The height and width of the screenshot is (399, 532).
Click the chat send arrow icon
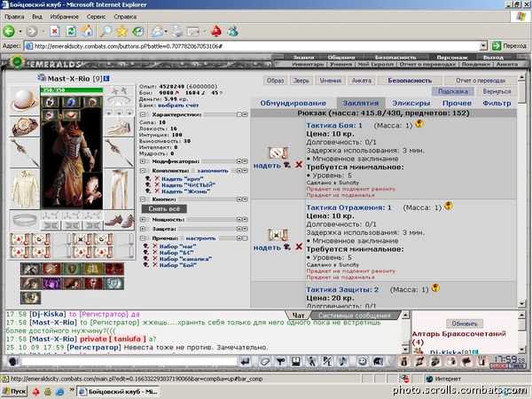click(x=246, y=362)
